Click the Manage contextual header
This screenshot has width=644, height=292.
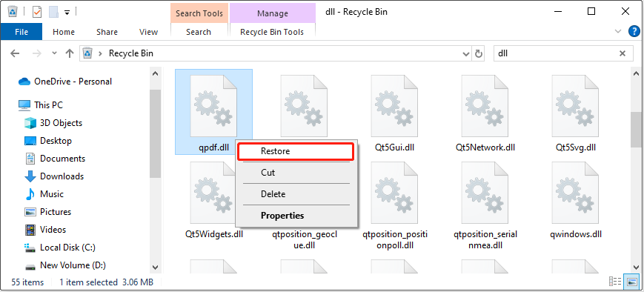pyautogui.click(x=273, y=13)
